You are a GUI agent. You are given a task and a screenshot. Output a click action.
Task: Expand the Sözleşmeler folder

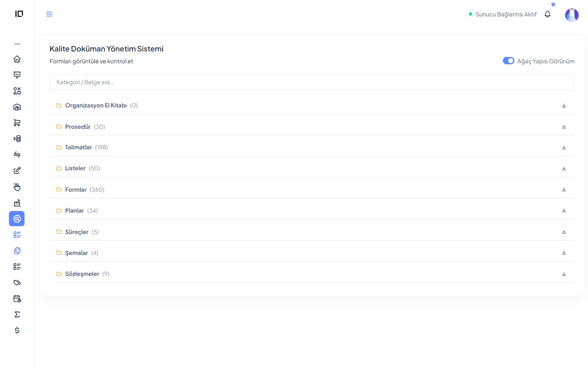(x=82, y=274)
